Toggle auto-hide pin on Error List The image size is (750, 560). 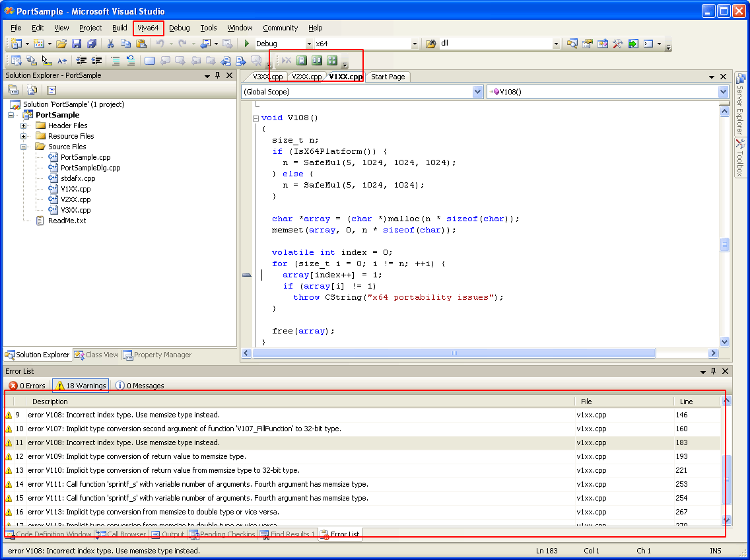[x=713, y=371]
